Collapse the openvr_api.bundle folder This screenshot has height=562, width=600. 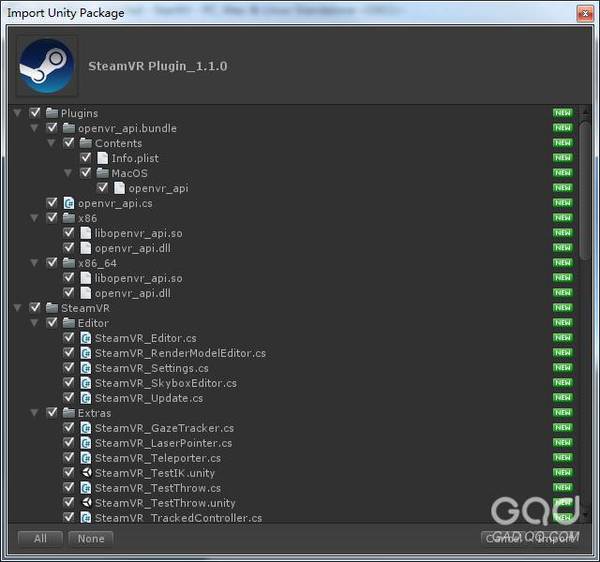(34, 128)
